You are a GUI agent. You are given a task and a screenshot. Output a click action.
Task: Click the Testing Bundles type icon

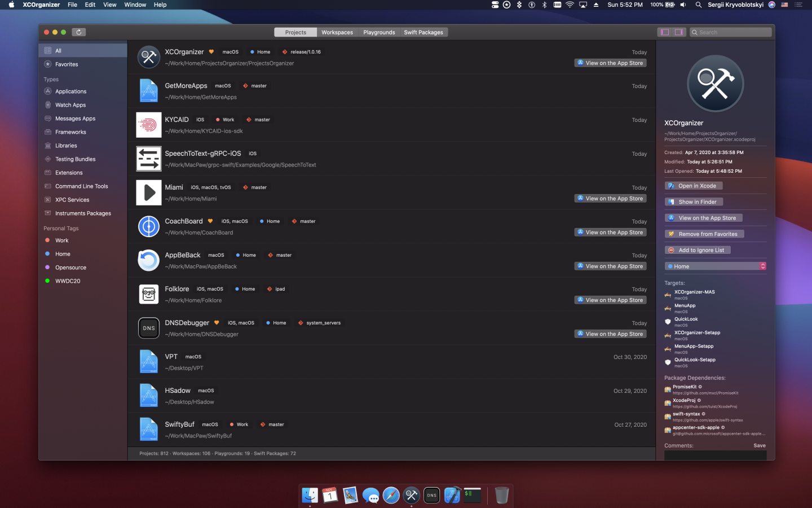(48, 159)
